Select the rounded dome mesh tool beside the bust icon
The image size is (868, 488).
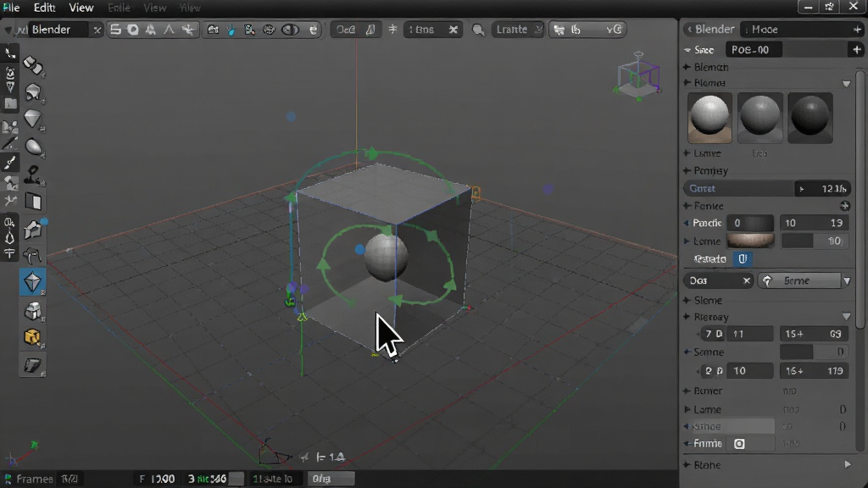(33, 91)
